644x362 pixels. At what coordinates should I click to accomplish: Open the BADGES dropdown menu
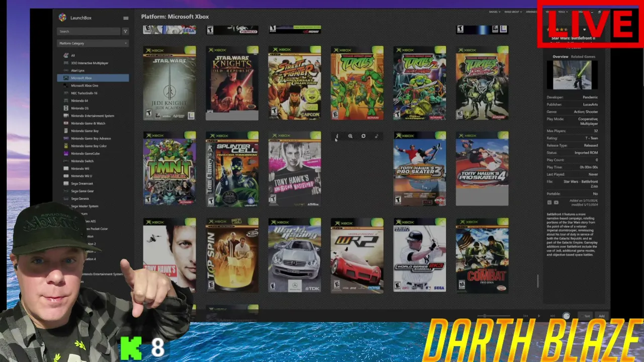click(x=495, y=12)
